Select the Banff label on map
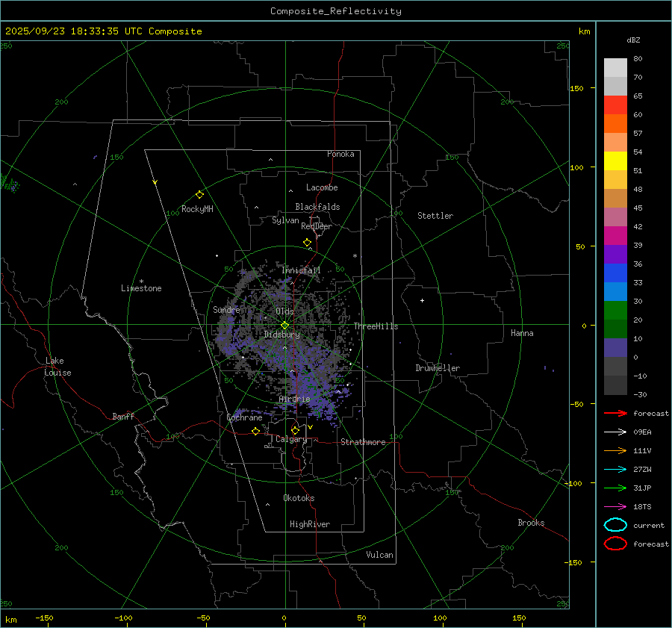This screenshot has width=672, height=628. point(123,417)
